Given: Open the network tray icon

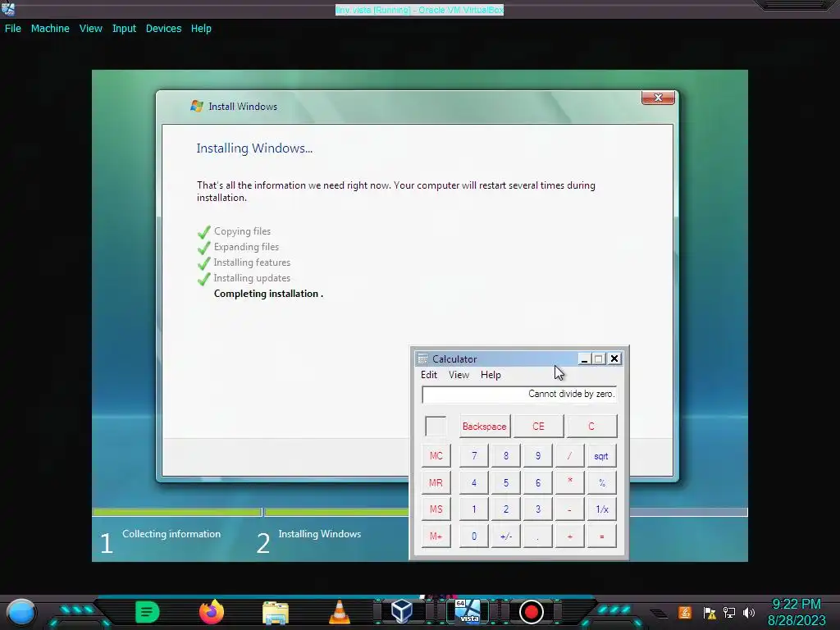Looking at the screenshot, I should pos(729,612).
